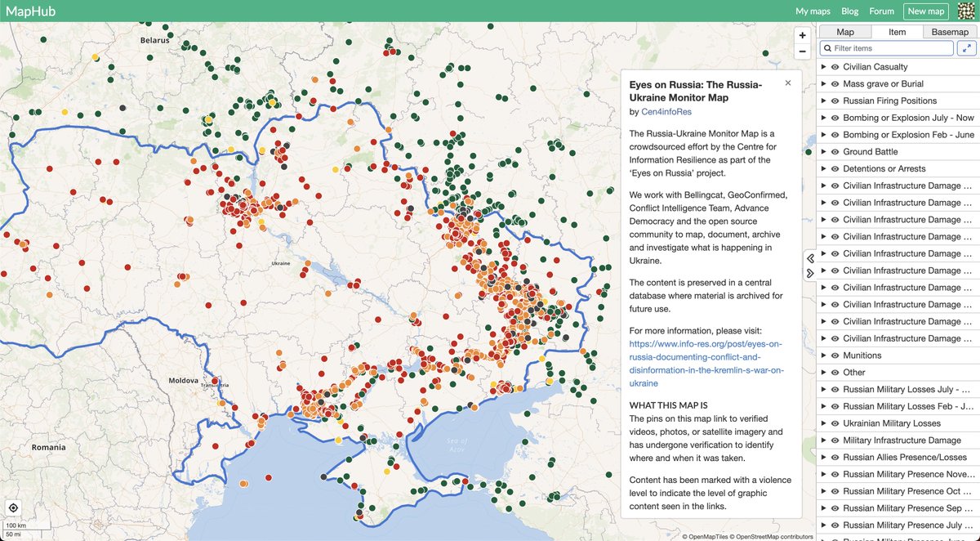Expand the Civilian Casualty group arrow
980x541 pixels.
823,67
